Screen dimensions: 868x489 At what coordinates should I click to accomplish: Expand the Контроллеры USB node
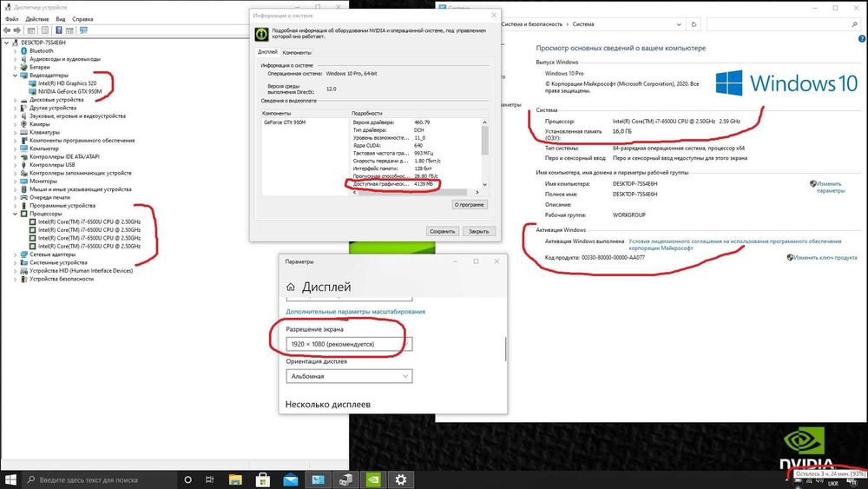tap(15, 165)
